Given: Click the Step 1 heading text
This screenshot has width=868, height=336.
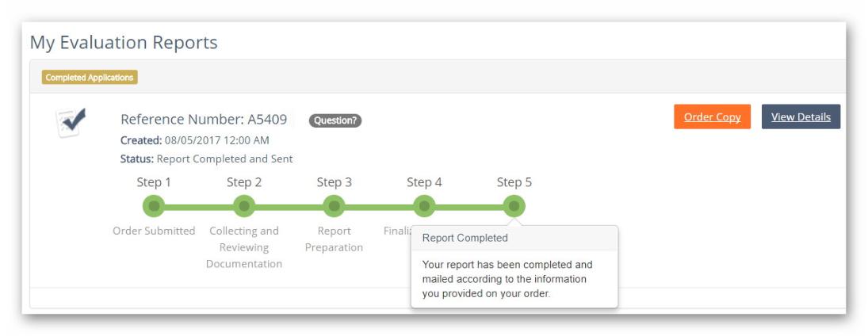Looking at the screenshot, I should coord(154,182).
